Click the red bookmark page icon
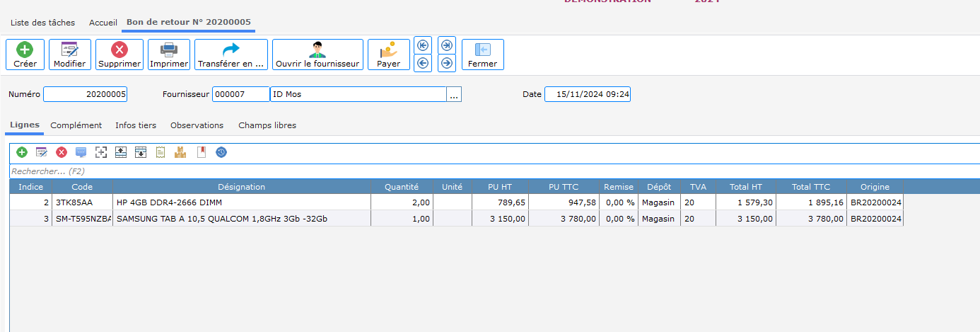The image size is (980, 332). pyautogui.click(x=202, y=152)
